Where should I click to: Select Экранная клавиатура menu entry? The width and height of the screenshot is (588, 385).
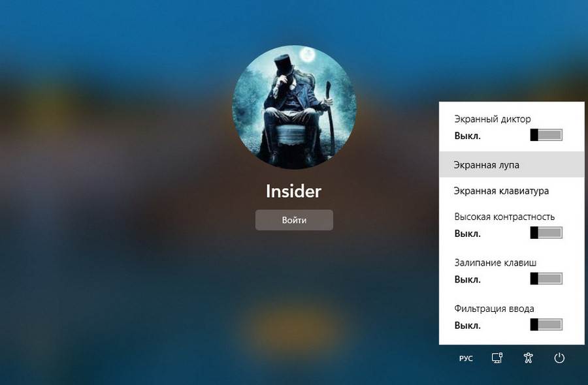click(512, 191)
